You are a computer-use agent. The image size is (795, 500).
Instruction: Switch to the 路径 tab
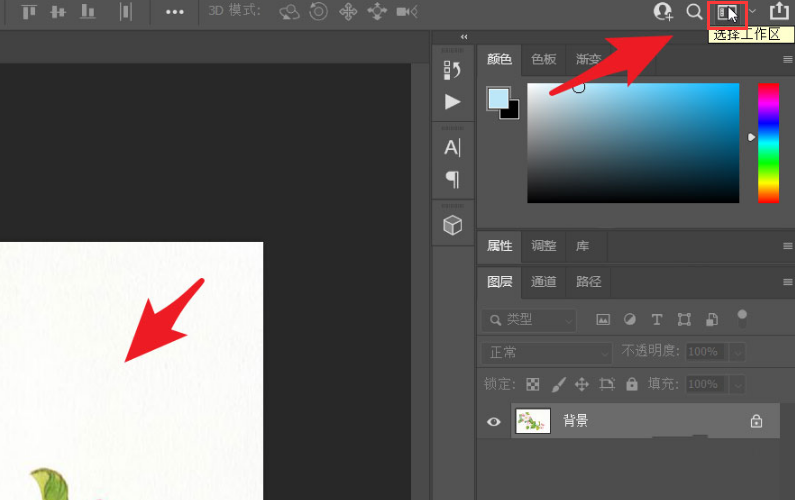point(588,282)
